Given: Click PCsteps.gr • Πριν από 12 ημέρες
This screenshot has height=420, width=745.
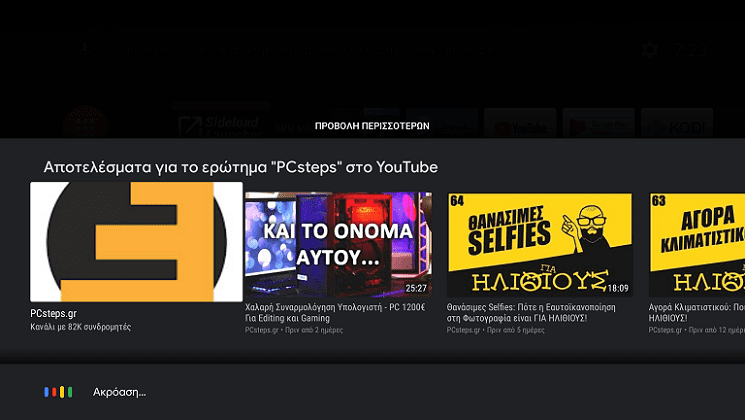Looking at the screenshot, I should 697,330.
